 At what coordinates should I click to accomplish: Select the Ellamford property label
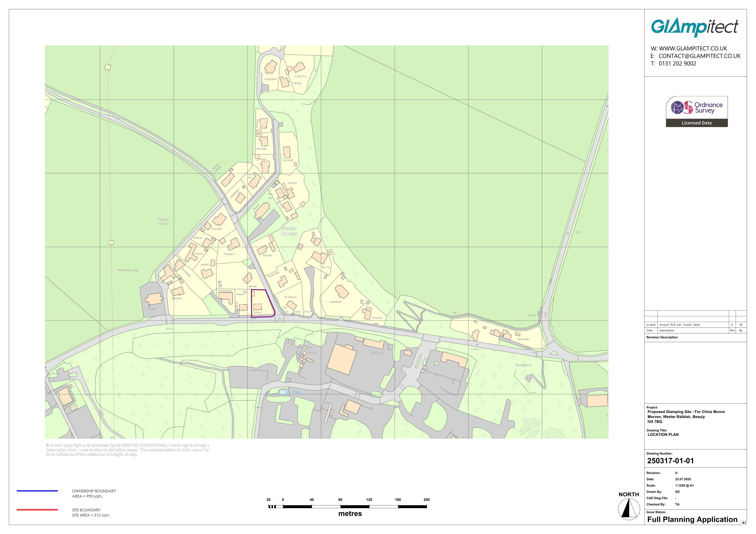click(377, 318)
